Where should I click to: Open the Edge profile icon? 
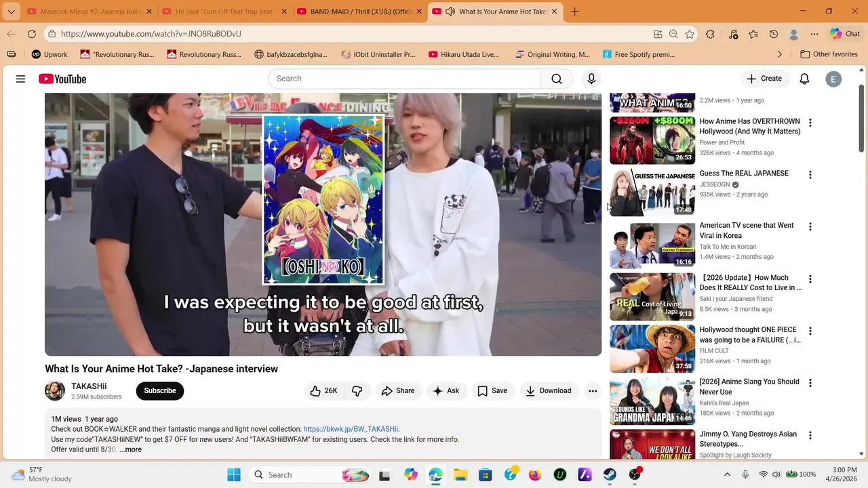point(794,34)
